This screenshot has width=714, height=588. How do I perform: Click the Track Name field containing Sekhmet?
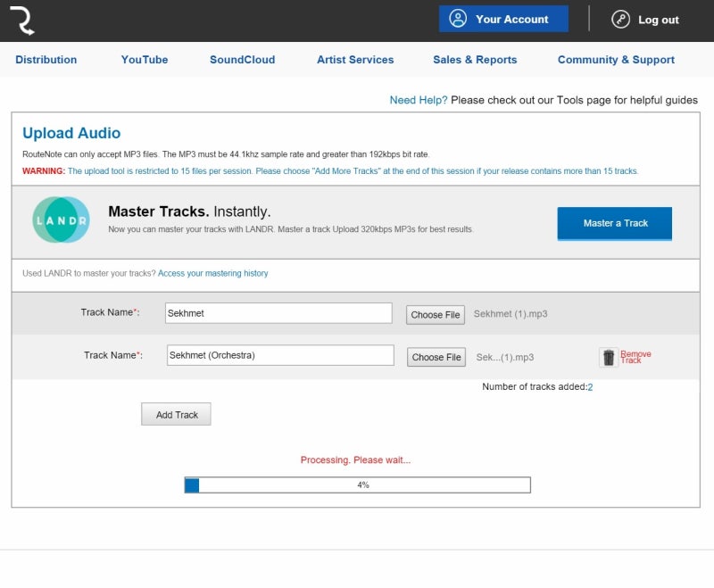[278, 313]
